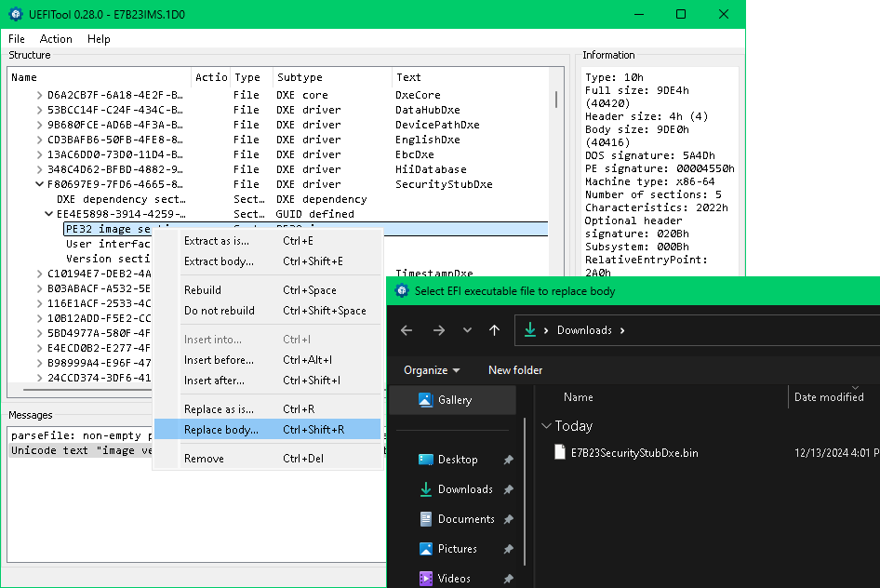Click the Subtype column header
This screenshot has width=880, height=588.
tap(332, 77)
